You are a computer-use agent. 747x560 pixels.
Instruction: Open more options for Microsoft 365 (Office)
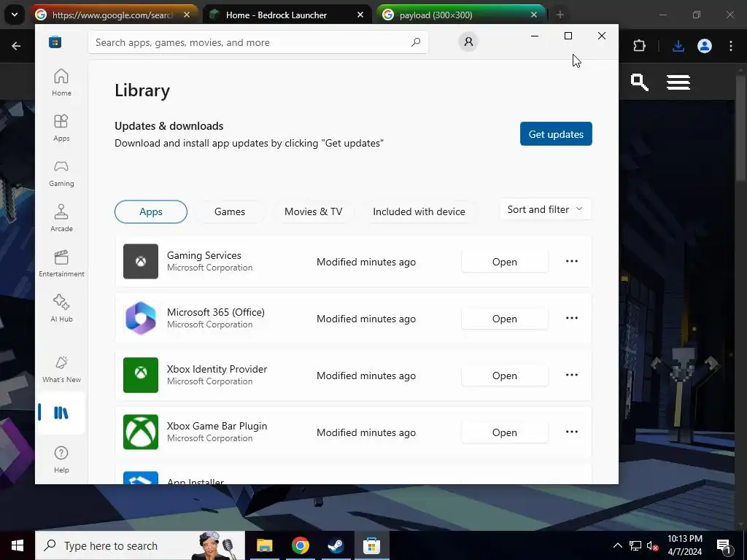[572, 318]
